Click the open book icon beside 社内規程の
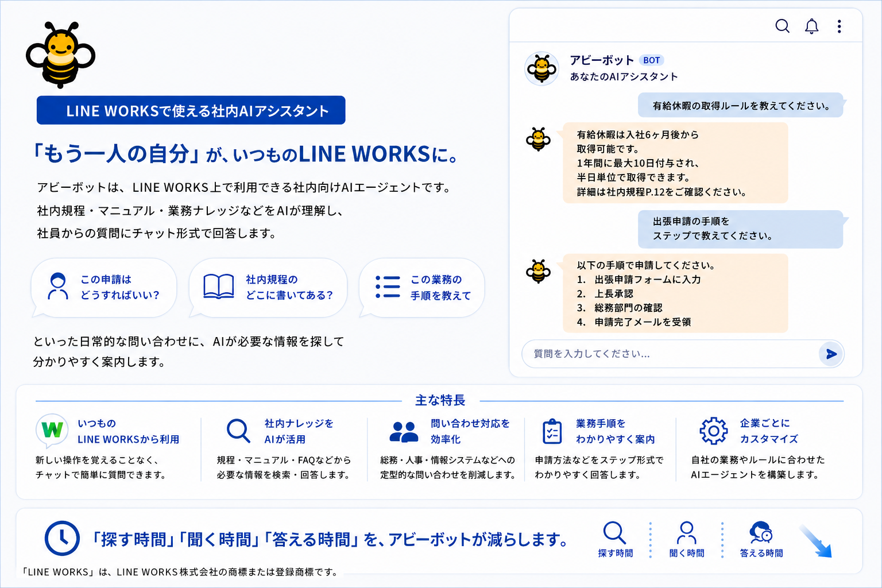The height and width of the screenshot is (588, 882). pyautogui.click(x=219, y=287)
